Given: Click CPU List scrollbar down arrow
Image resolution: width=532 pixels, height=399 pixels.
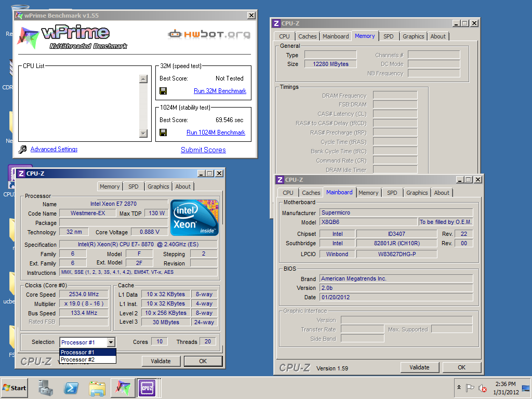Looking at the screenshot, I should click(x=143, y=134).
